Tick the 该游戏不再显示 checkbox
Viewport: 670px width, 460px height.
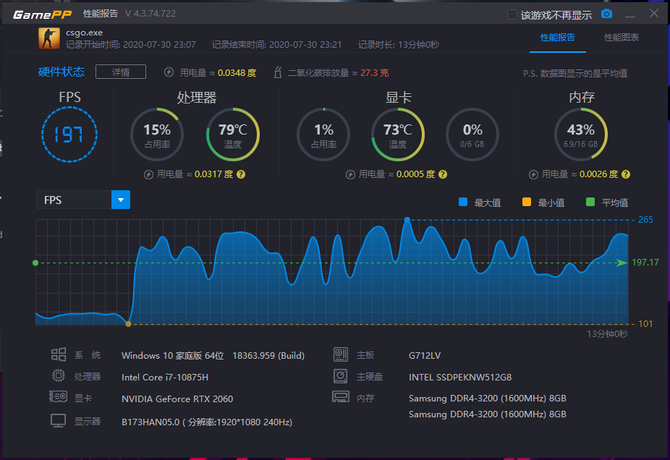pyautogui.click(x=511, y=15)
